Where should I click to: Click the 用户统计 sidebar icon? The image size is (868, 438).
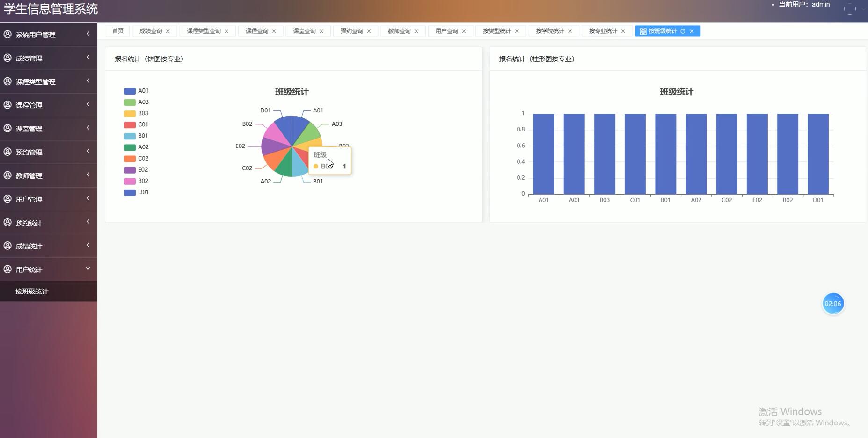7,270
